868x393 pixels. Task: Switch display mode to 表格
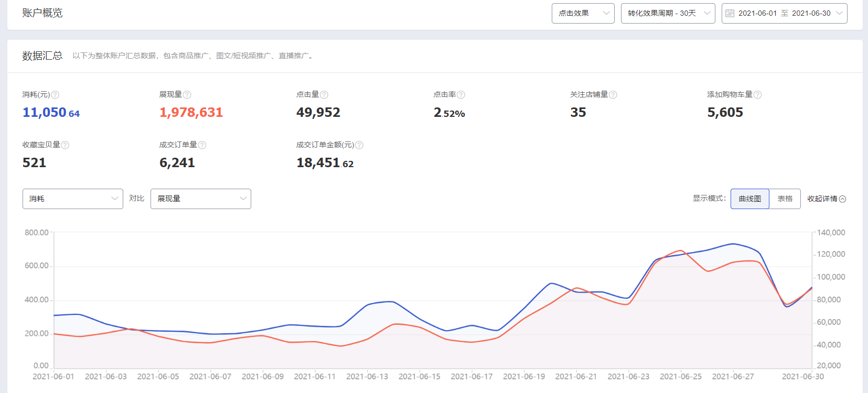785,199
